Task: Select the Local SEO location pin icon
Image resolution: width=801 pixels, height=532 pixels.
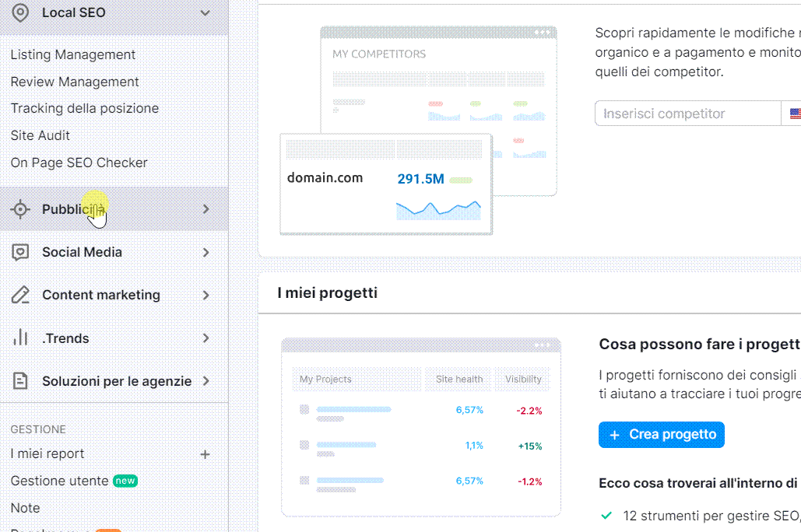Action: [x=20, y=12]
